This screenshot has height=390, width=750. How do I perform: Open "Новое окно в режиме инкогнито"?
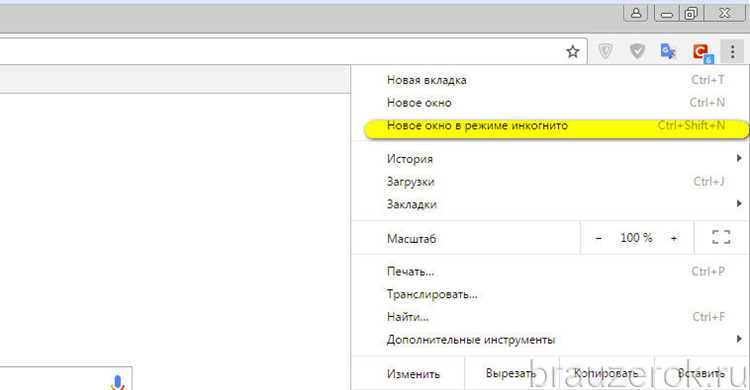(550, 126)
